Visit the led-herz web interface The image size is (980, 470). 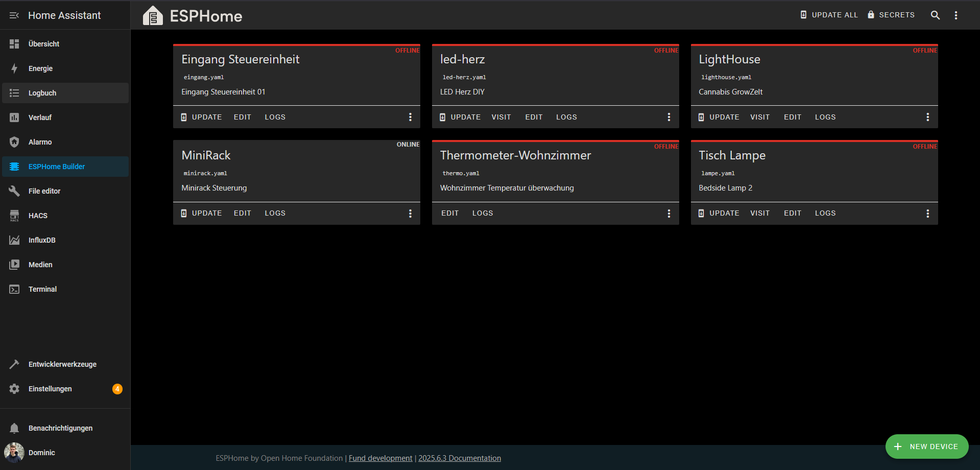[x=501, y=117]
